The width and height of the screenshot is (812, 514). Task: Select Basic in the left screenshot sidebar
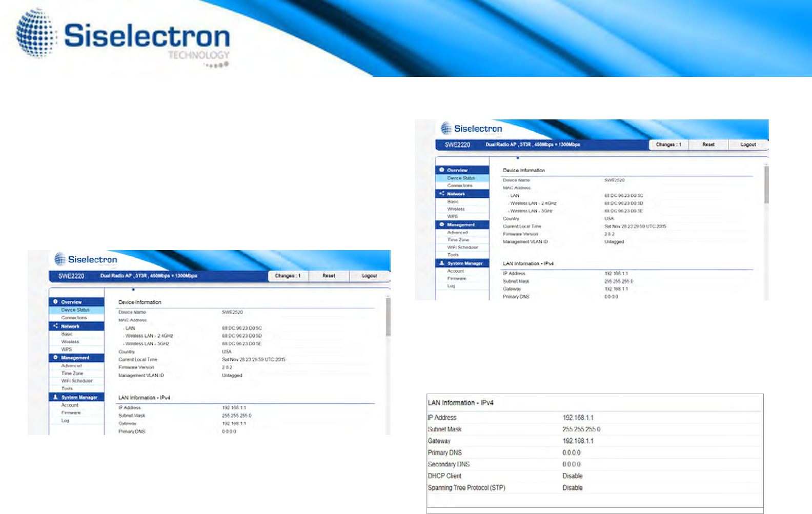[x=76, y=334]
